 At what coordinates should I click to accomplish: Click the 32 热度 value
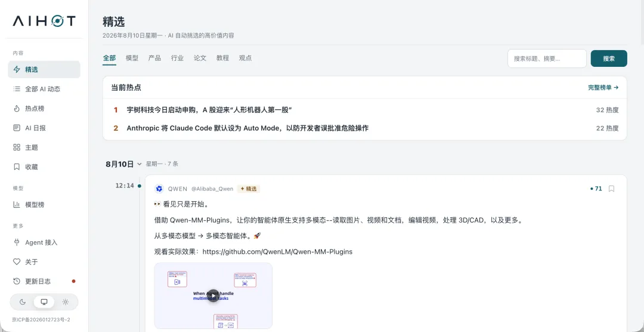pos(607,110)
